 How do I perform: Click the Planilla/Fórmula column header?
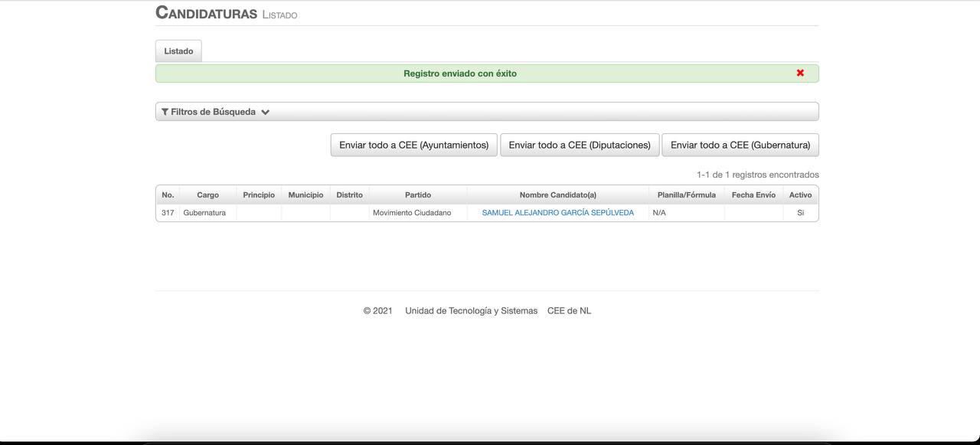[686, 195]
